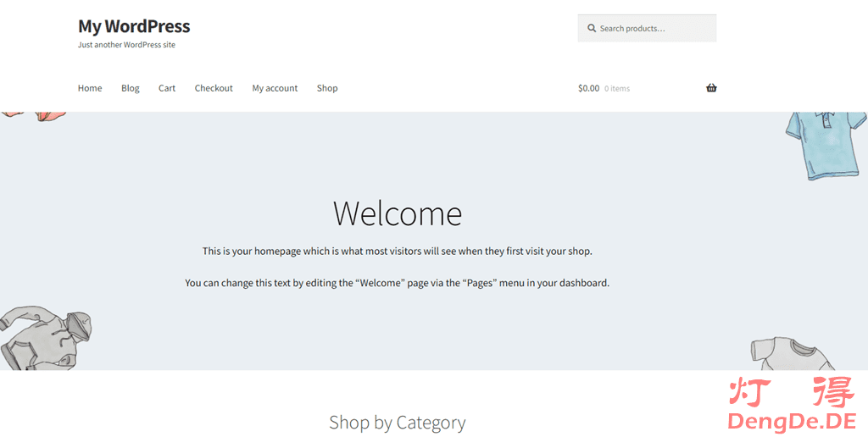The height and width of the screenshot is (437, 868).
Task: Click the $0.00 cart total
Action: 588,88
